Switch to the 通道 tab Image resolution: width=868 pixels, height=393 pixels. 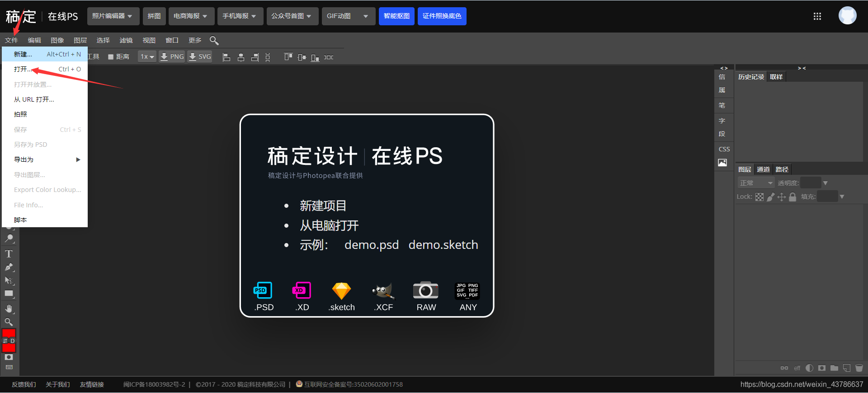coord(763,169)
